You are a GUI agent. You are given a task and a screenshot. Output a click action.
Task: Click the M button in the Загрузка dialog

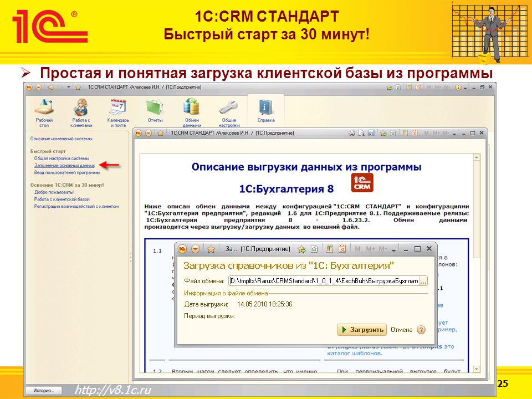357,249
